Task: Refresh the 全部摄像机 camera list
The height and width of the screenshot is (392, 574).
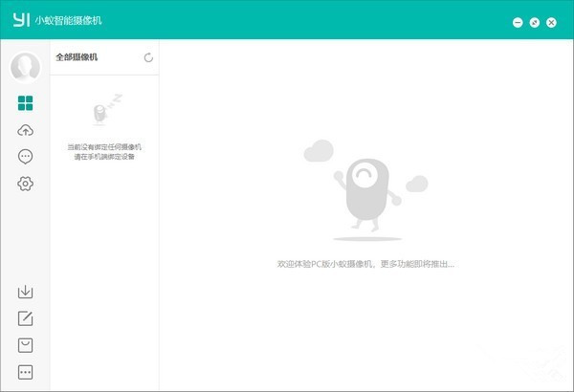Action: click(148, 57)
